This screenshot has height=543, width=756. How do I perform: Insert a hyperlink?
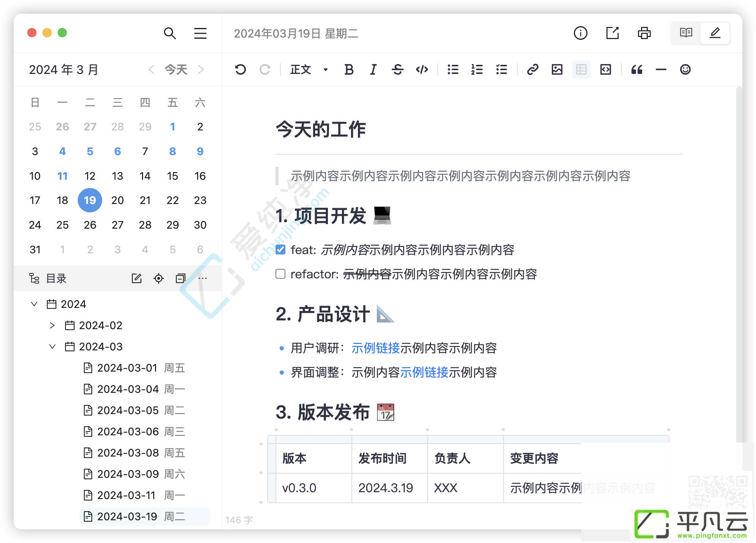(x=532, y=69)
